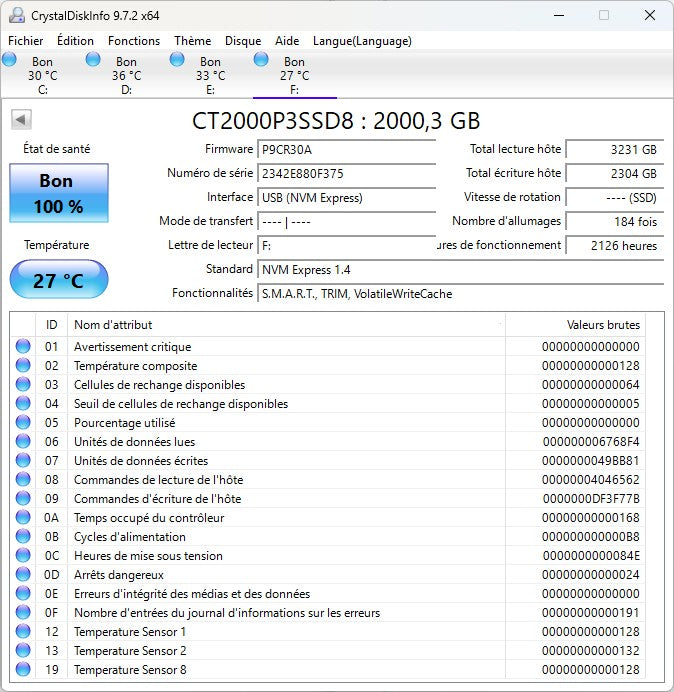The image size is (674, 692).
Task: Click the Lettre de lecteur field F:
Action: coord(346,245)
